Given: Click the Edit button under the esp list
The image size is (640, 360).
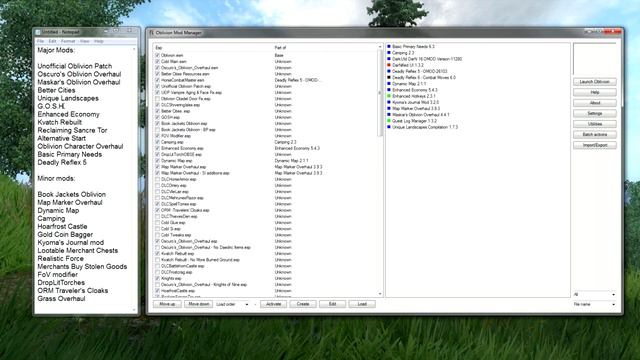Looking at the screenshot, I should [332, 304].
